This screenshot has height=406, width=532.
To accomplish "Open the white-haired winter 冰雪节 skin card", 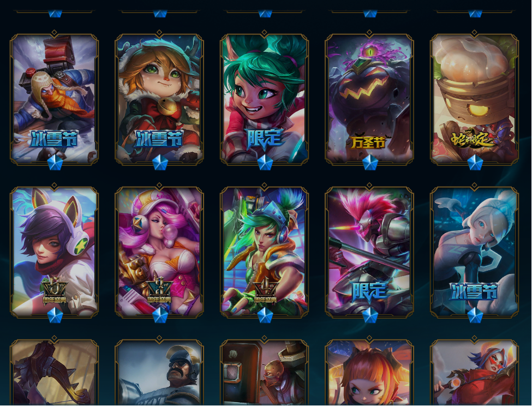I will [x=474, y=252].
